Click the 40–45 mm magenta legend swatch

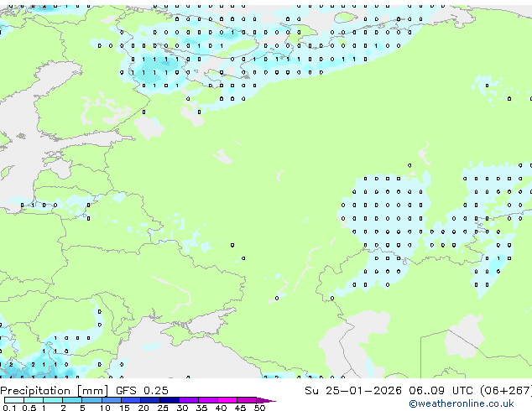[227, 400]
